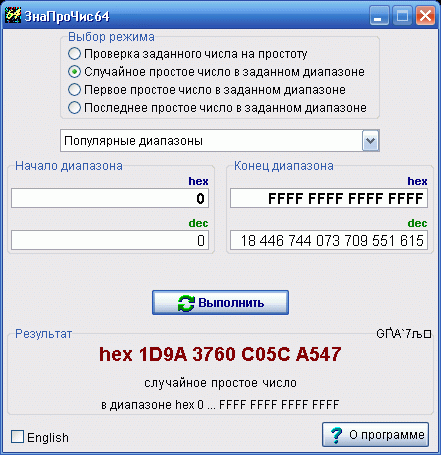Minimize the ЗнаПроЧис64 window
The width and height of the screenshot is (441, 455).
coord(379,16)
